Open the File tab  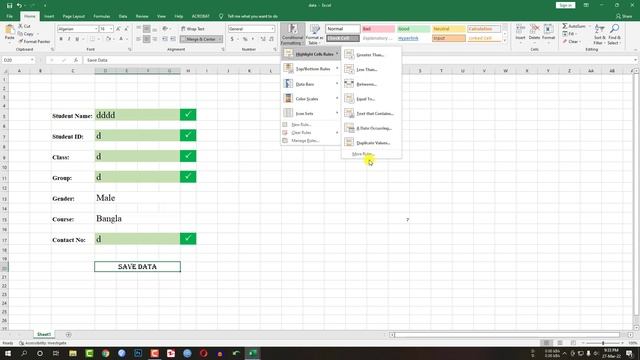(9, 16)
